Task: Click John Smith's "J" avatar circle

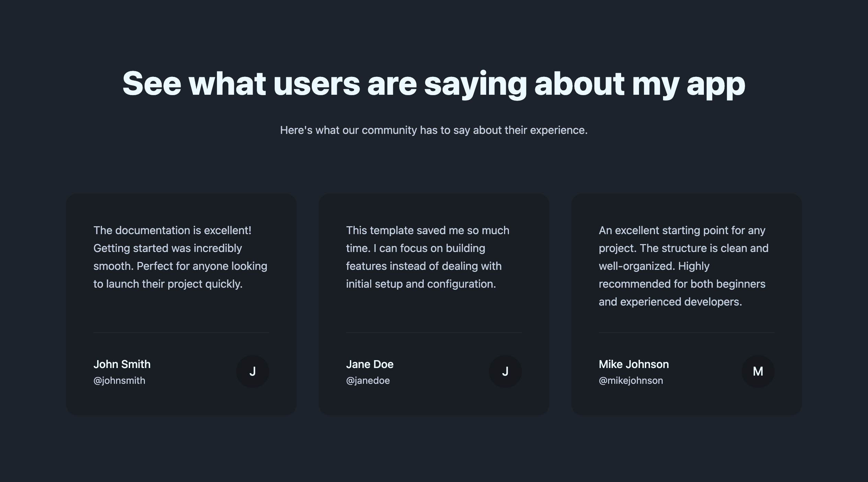Action: [252, 371]
